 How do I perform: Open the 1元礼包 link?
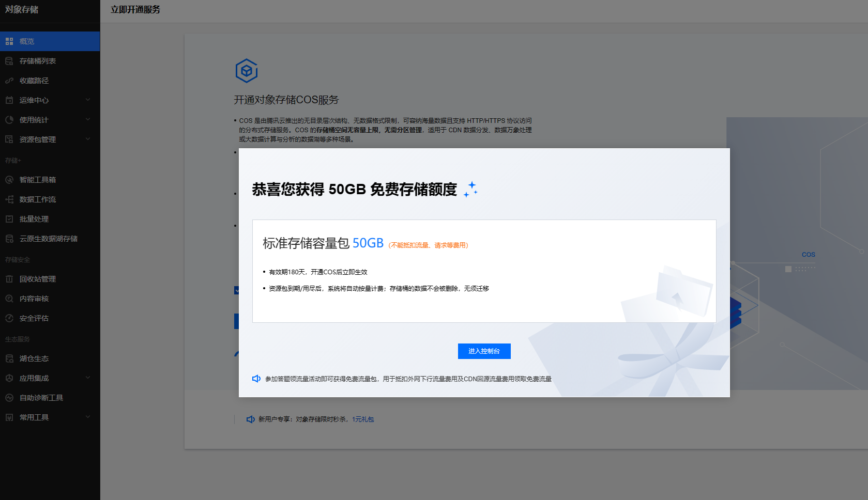click(x=363, y=419)
